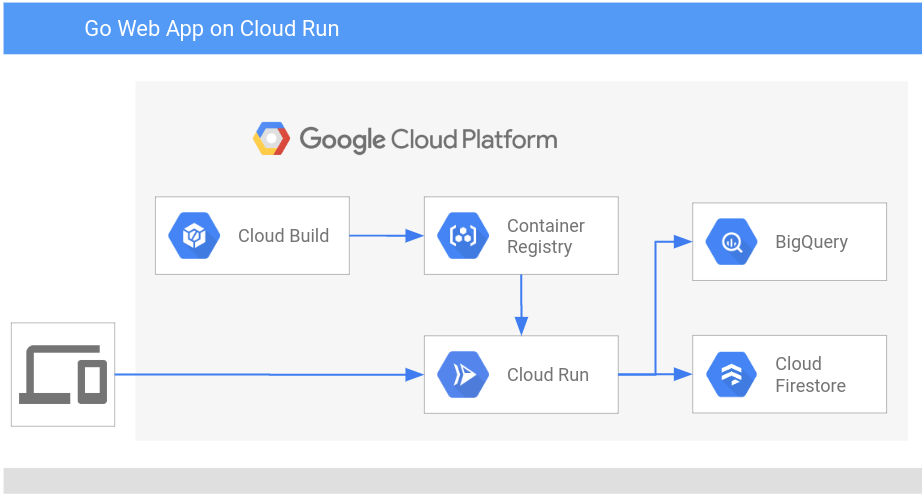
Task: Select the BigQuery text label
Action: point(811,242)
